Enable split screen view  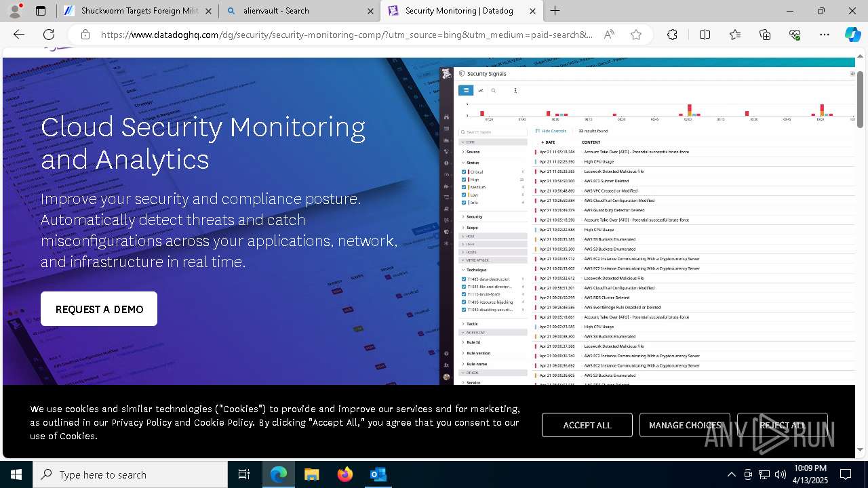coord(705,35)
